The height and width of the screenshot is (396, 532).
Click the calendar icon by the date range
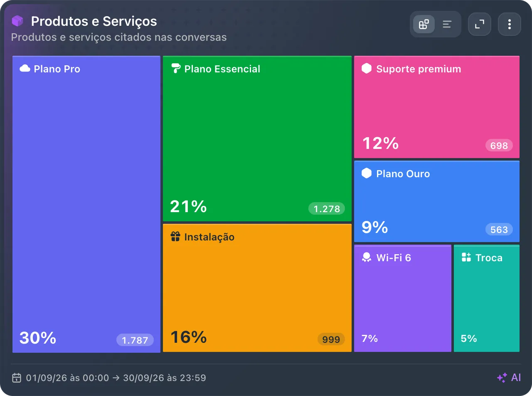(x=17, y=378)
